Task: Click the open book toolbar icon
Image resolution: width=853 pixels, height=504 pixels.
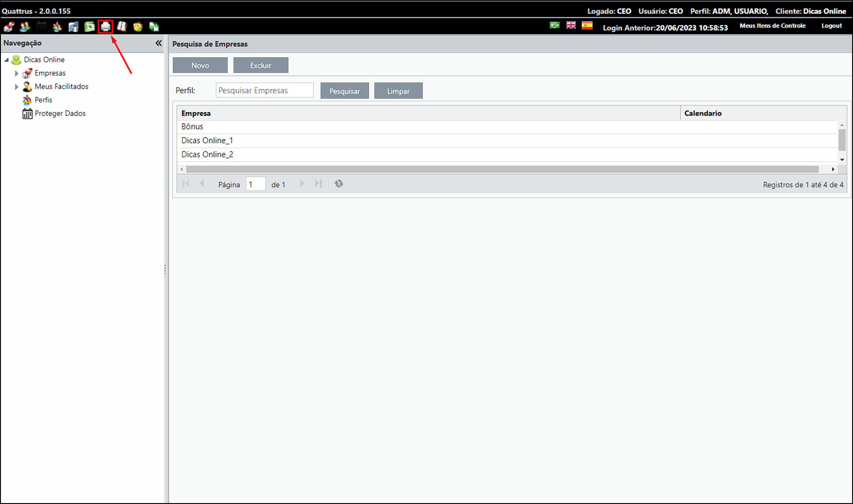Action: pyautogui.click(x=122, y=27)
